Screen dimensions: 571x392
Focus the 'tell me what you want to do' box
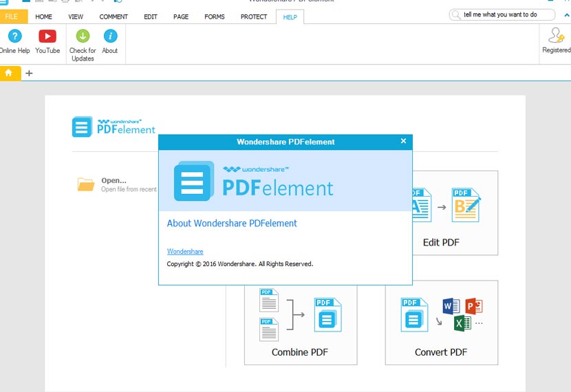502,14
